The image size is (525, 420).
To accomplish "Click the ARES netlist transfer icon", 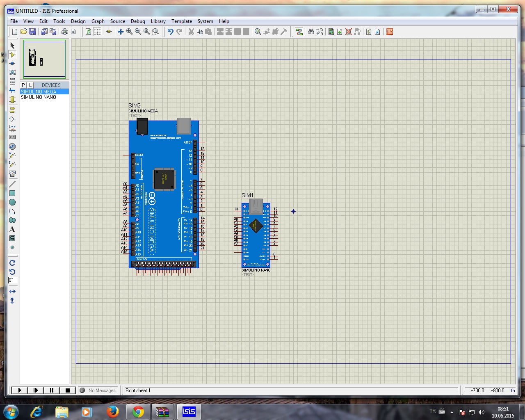I will click(390, 32).
